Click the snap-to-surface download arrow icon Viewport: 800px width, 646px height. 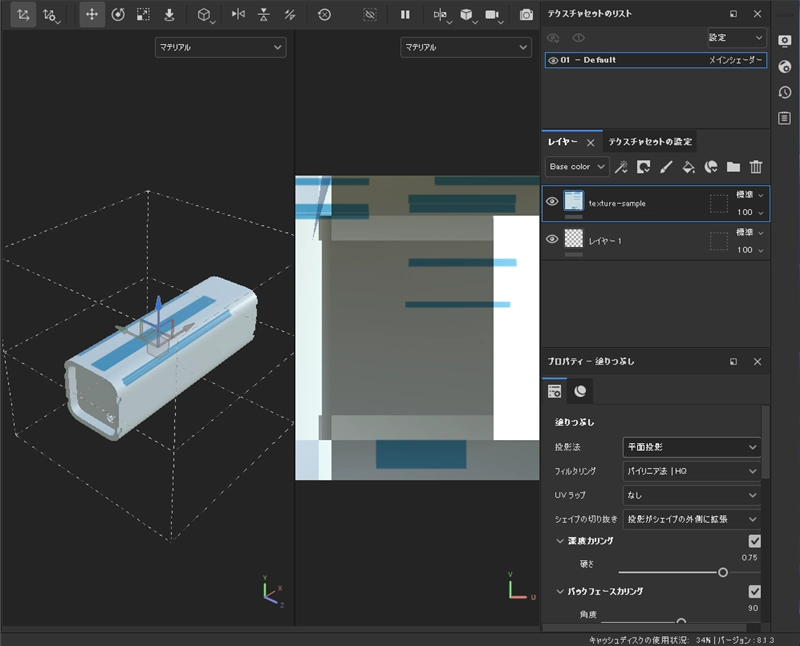[x=169, y=15]
